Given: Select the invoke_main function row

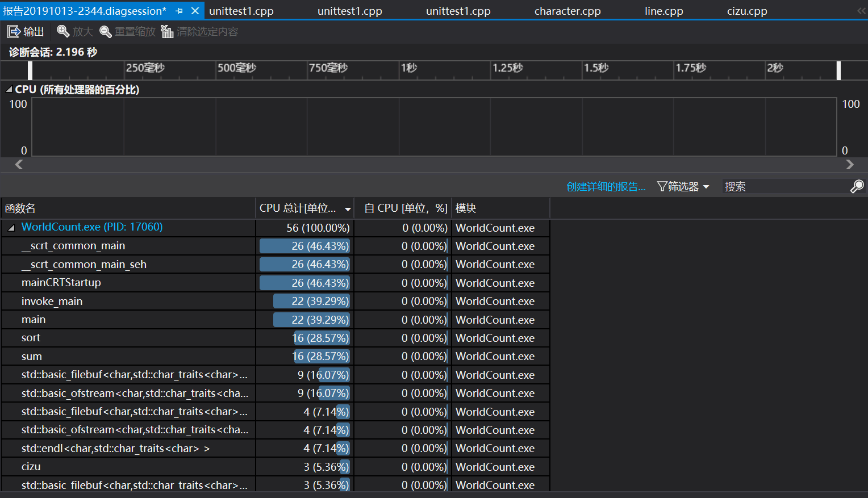Looking at the screenshot, I should 275,301.
